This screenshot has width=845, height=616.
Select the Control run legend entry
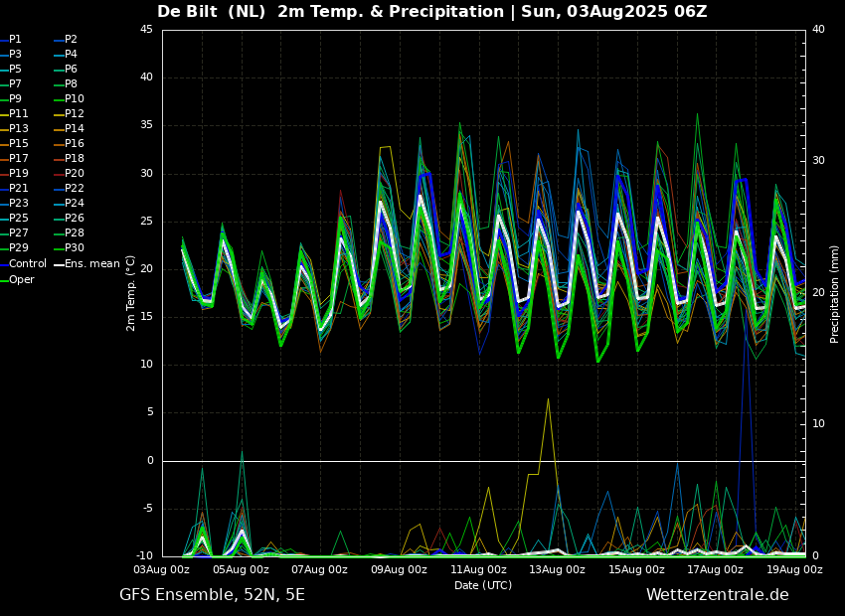[27, 264]
